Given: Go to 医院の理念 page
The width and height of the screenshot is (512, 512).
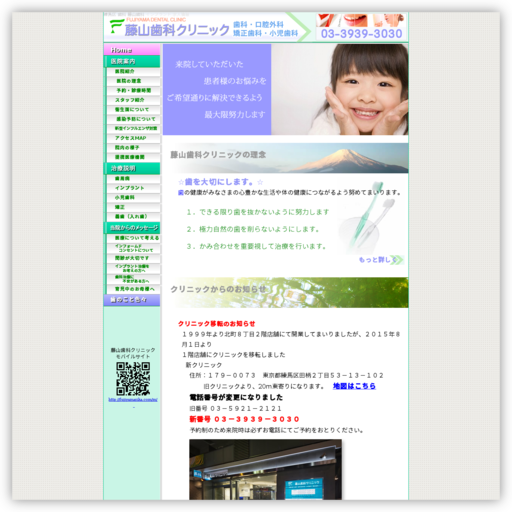Looking at the screenshot, I should 133,81.
